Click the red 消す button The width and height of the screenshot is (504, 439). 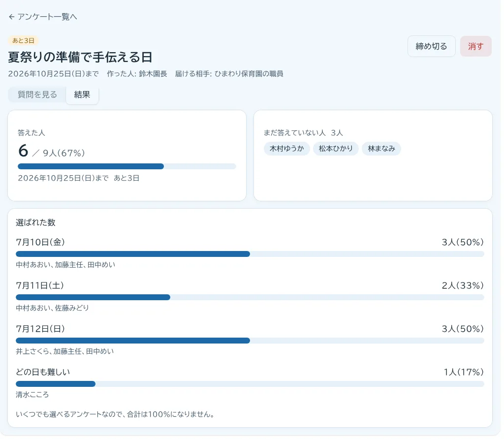click(475, 46)
